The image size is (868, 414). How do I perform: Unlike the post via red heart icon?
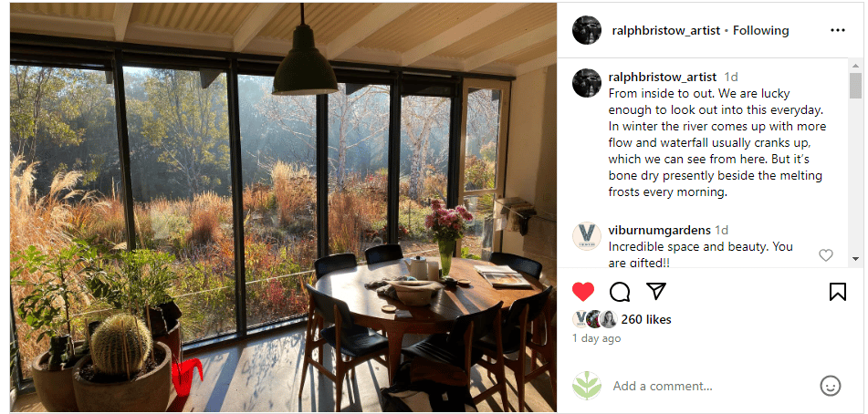tap(582, 291)
